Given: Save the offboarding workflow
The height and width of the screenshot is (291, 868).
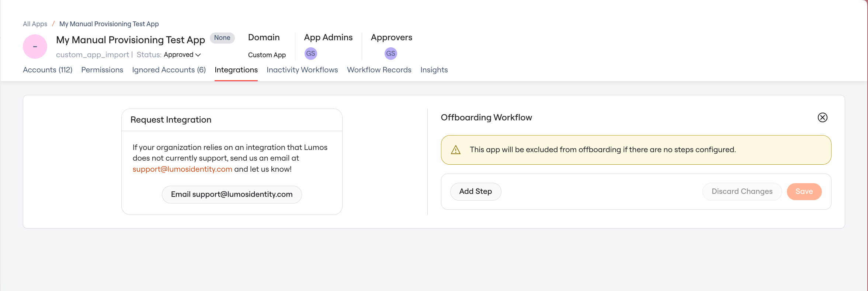Looking at the screenshot, I should [x=804, y=192].
